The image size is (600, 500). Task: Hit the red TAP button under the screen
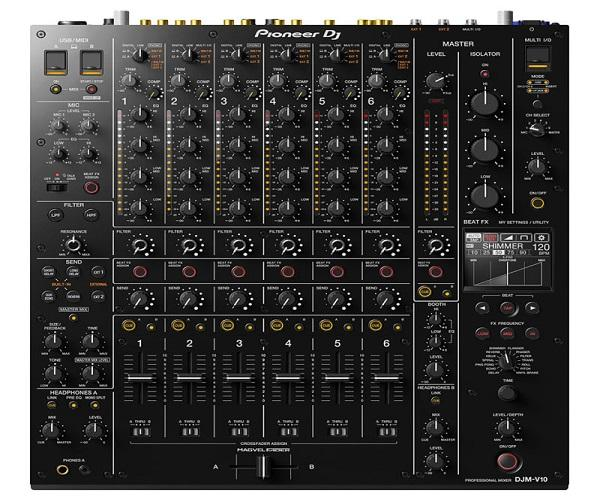tap(507, 308)
